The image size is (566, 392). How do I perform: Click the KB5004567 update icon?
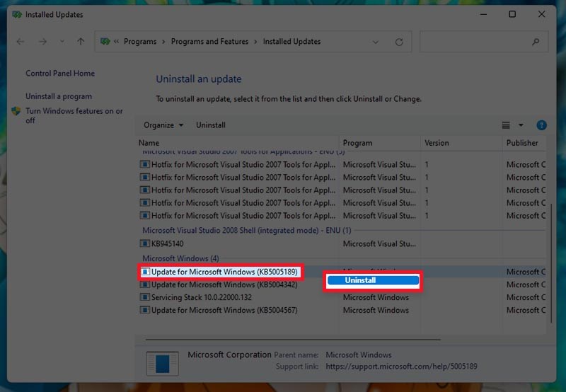pyautogui.click(x=145, y=310)
